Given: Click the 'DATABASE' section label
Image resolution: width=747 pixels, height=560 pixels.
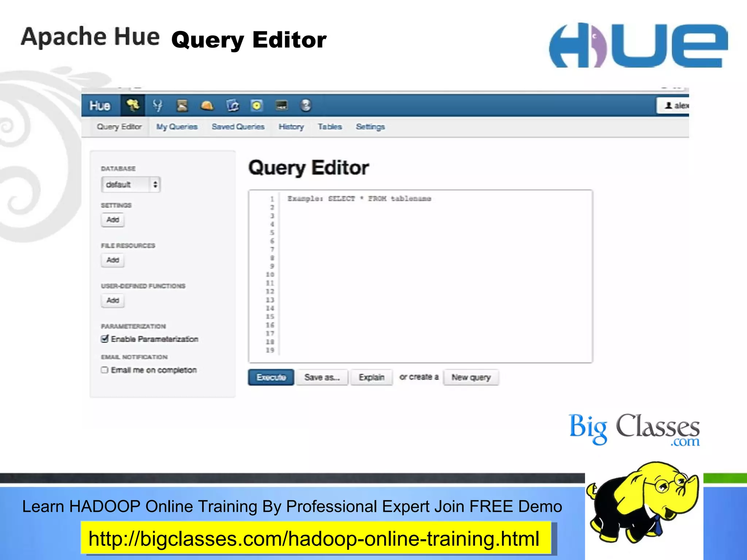Looking at the screenshot, I should [x=118, y=168].
